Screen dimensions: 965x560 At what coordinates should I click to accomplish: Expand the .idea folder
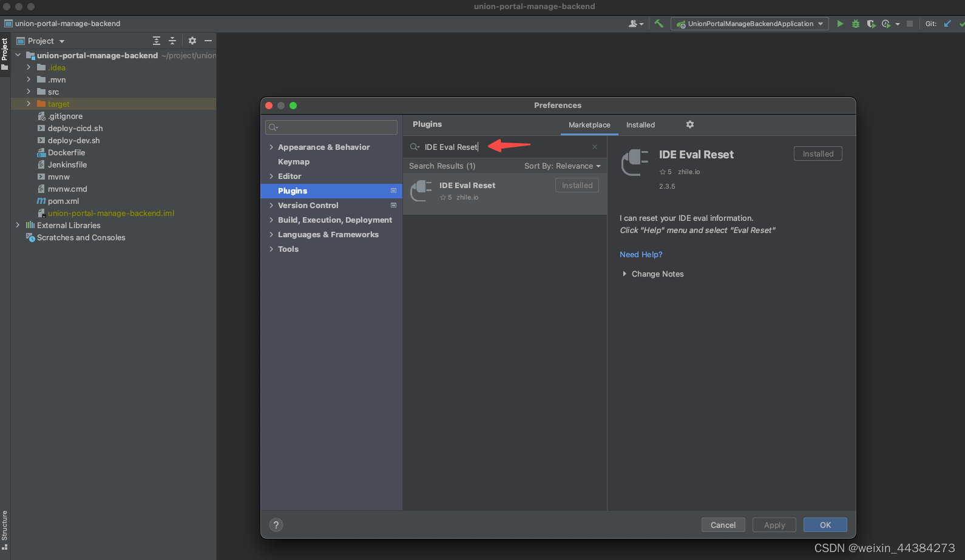pyautogui.click(x=29, y=68)
